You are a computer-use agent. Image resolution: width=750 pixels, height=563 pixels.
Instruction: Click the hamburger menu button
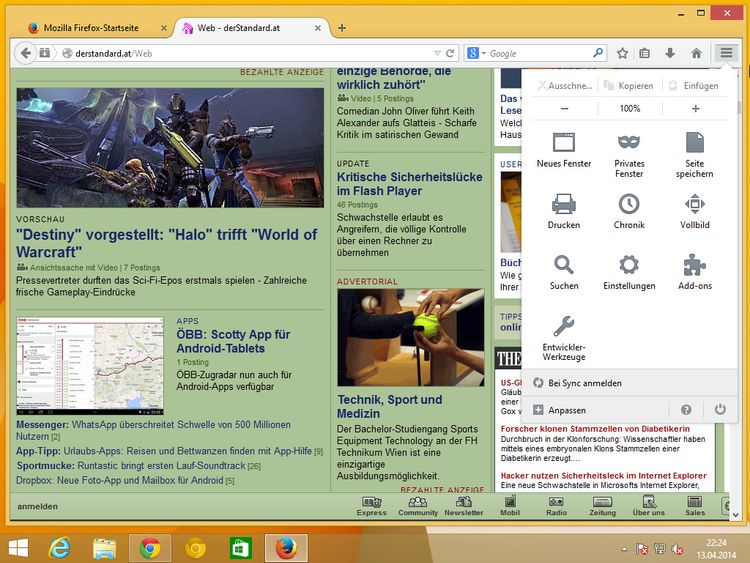tap(726, 53)
